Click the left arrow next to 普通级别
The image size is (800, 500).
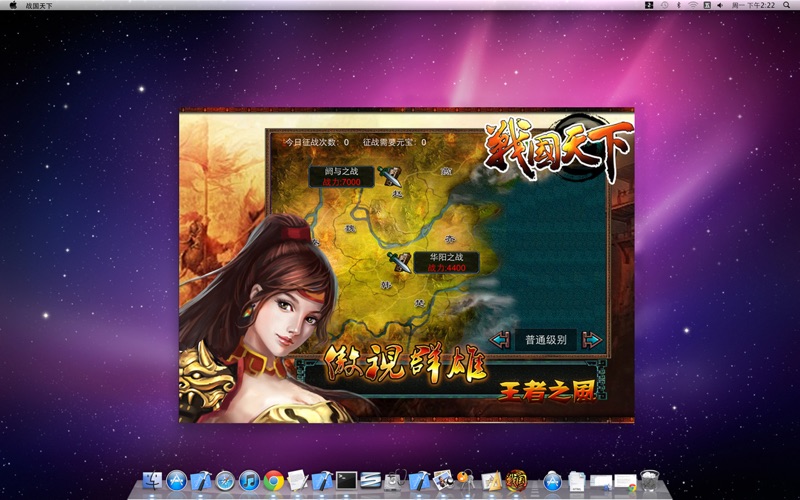pos(500,340)
